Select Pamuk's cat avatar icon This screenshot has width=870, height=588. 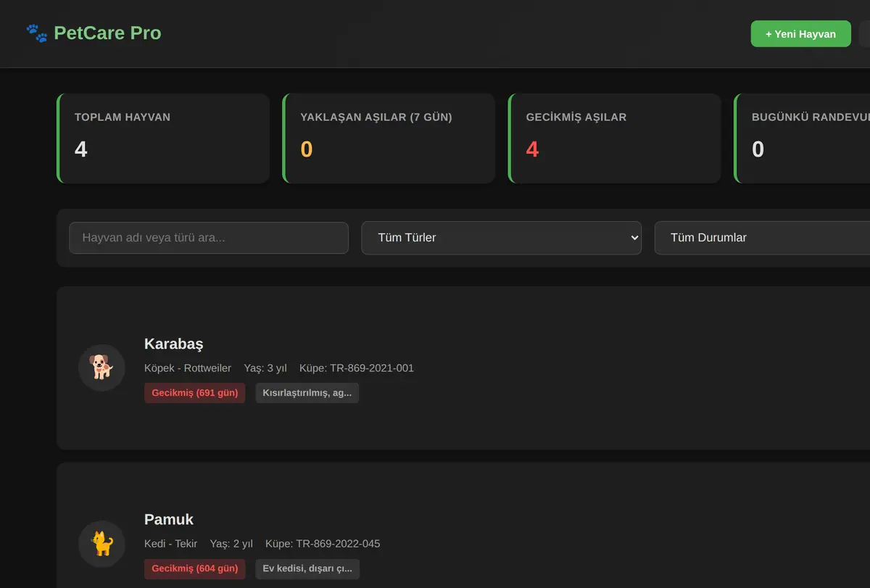101,544
